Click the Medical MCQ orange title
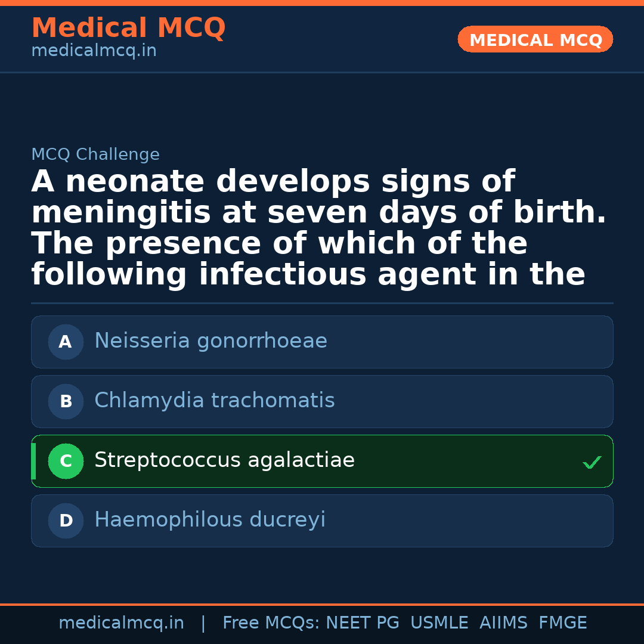This screenshot has width=644, height=644. coord(128,28)
